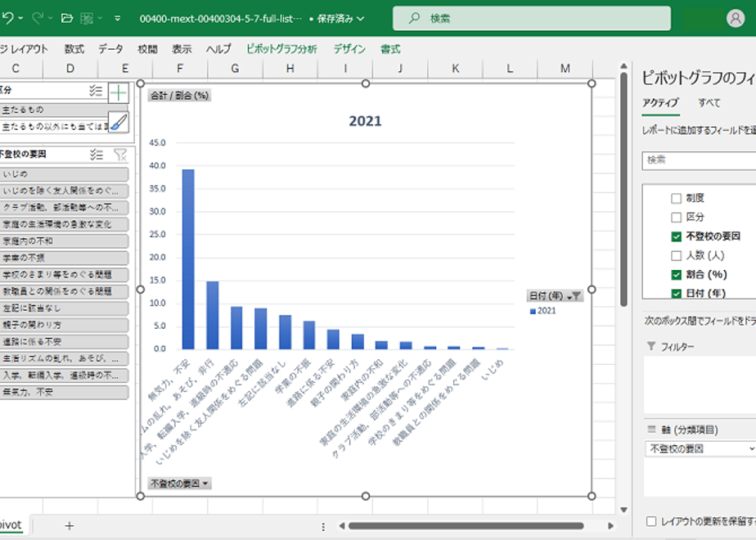Click the tallest bar for 無気力、不安
The image size is (756, 540).
[x=188, y=259]
